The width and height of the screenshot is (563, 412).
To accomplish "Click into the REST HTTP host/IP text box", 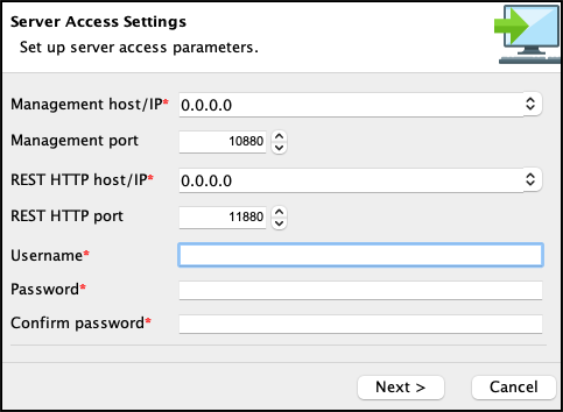I will [x=351, y=180].
